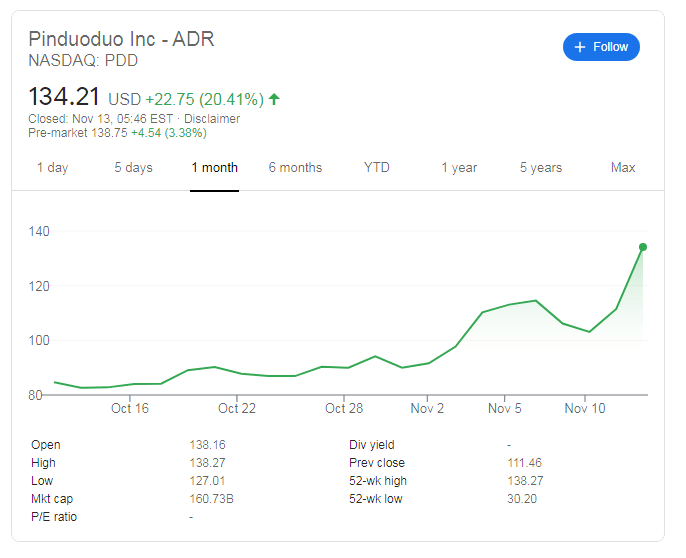This screenshot has width=686, height=558.
Task: Click the Oct 22 axis label
Action: point(237,408)
